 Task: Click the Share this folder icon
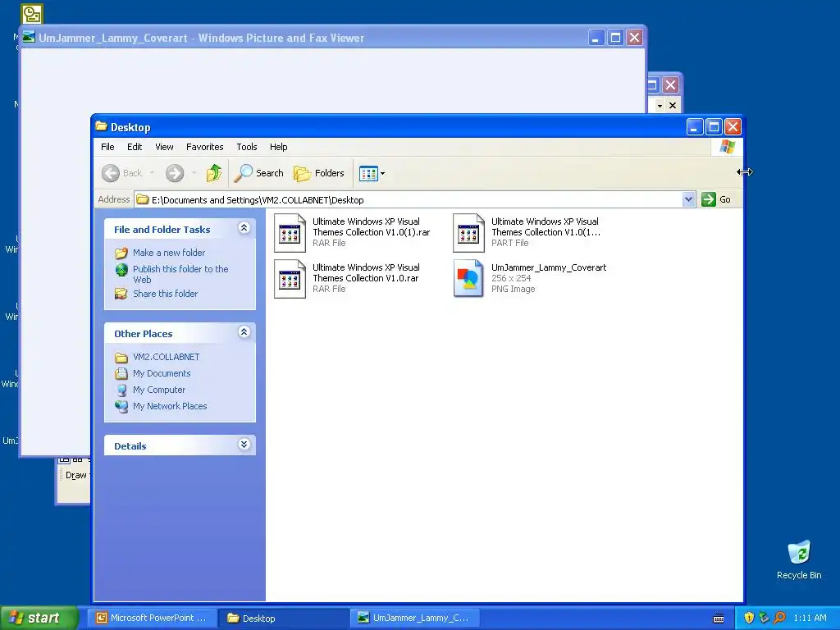pyautogui.click(x=121, y=294)
